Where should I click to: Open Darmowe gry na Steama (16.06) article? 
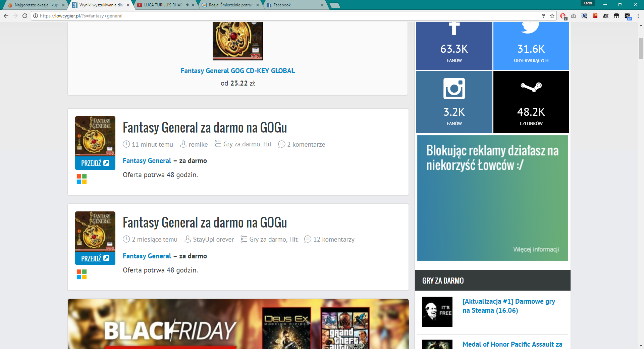(509, 306)
